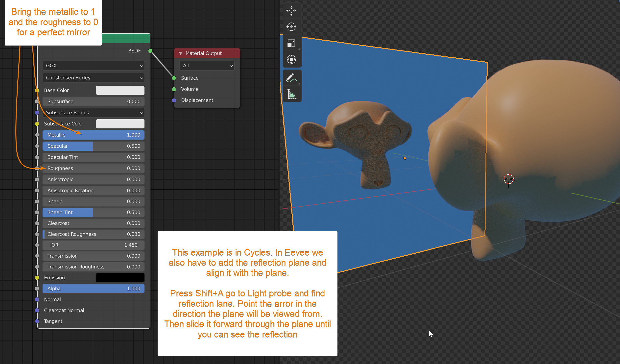Click the Volume input socket
Image resolution: width=620 pixels, height=364 pixels.
click(x=174, y=89)
